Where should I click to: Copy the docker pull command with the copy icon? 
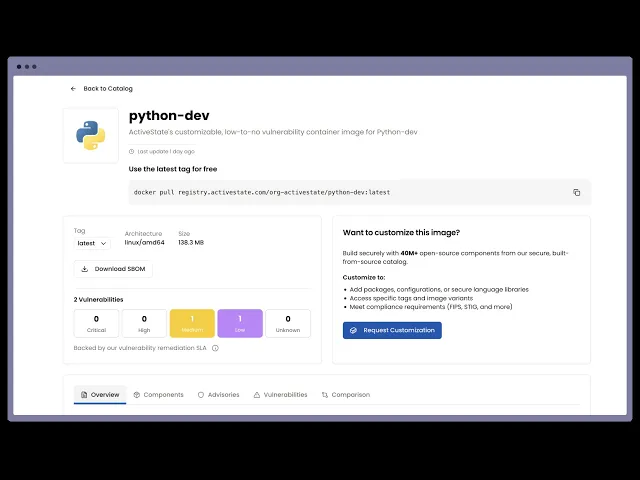click(576, 192)
